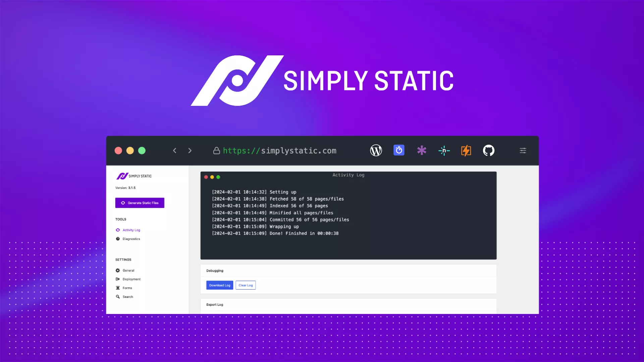This screenshot has height=362, width=644.
Task: Go back with the left arrow
Action: 174,150
